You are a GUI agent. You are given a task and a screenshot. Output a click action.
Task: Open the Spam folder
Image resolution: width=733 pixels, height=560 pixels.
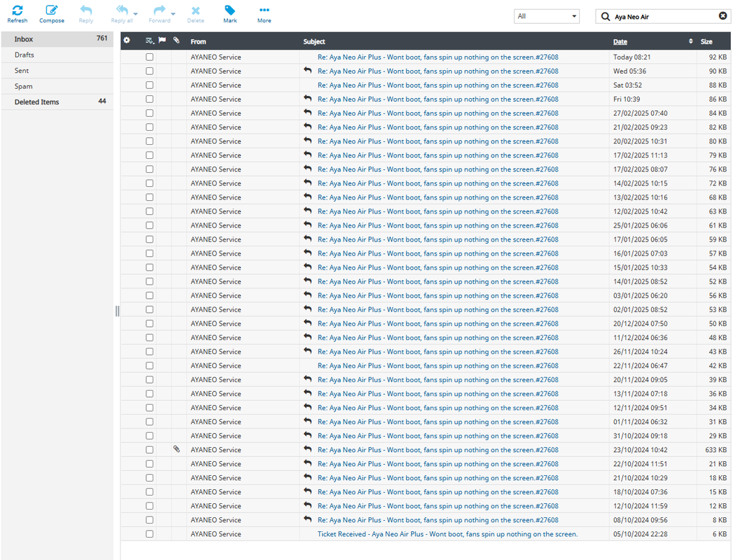(57, 86)
